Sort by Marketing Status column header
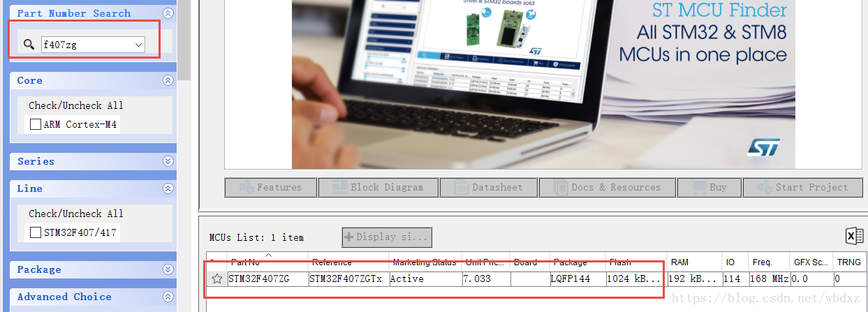The height and width of the screenshot is (312, 868). (x=425, y=262)
